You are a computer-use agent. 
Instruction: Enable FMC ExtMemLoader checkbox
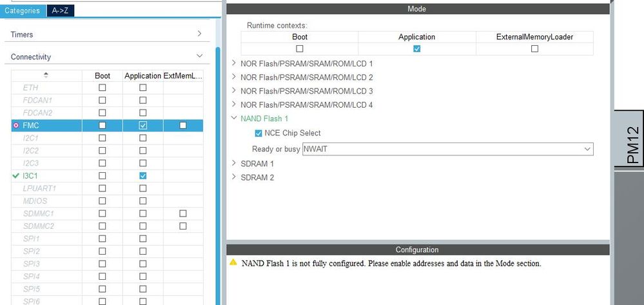coord(183,125)
